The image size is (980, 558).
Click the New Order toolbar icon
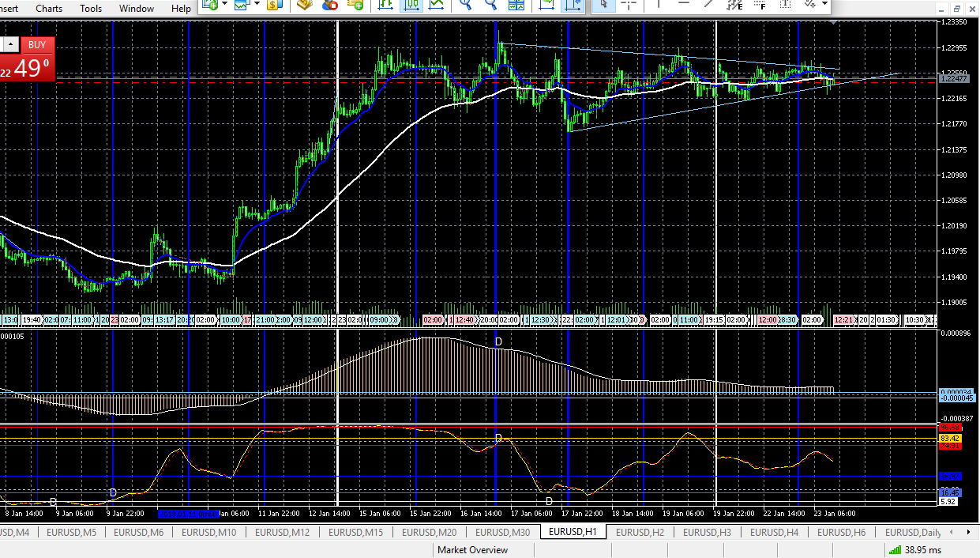click(x=355, y=4)
